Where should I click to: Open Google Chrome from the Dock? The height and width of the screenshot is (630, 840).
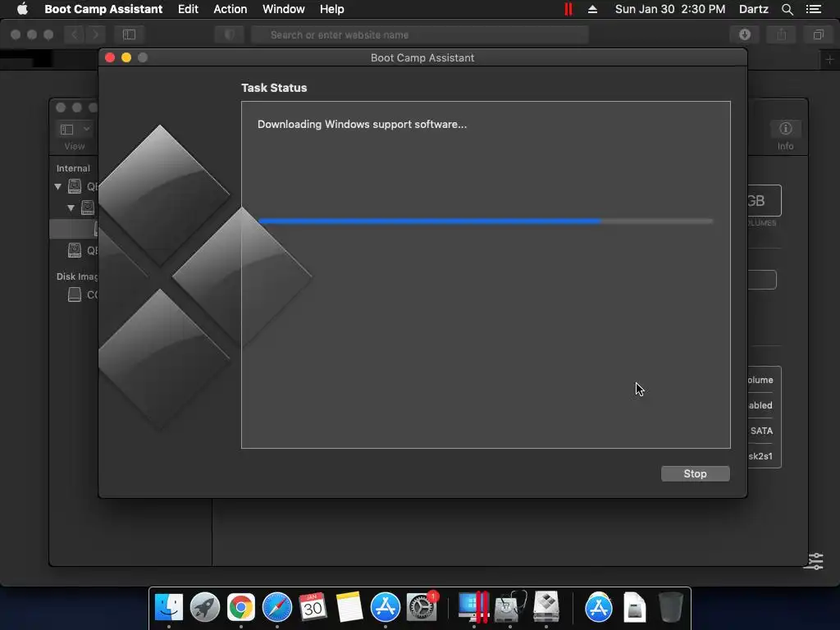coord(241,607)
